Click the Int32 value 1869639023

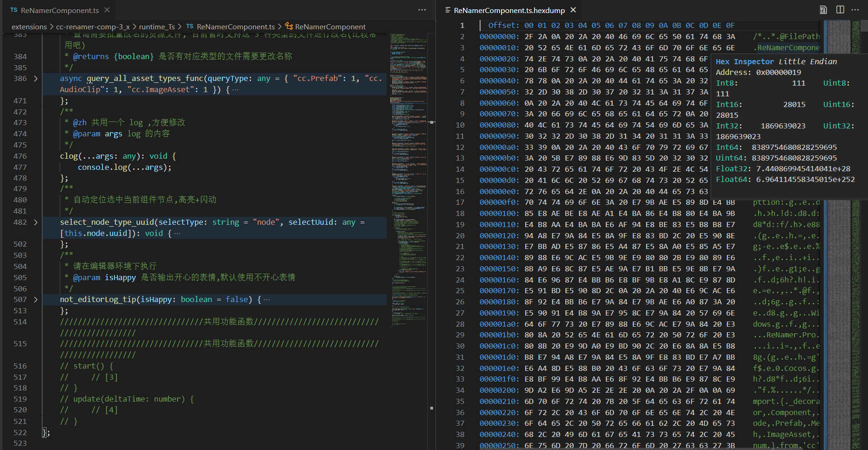[x=783, y=126]
